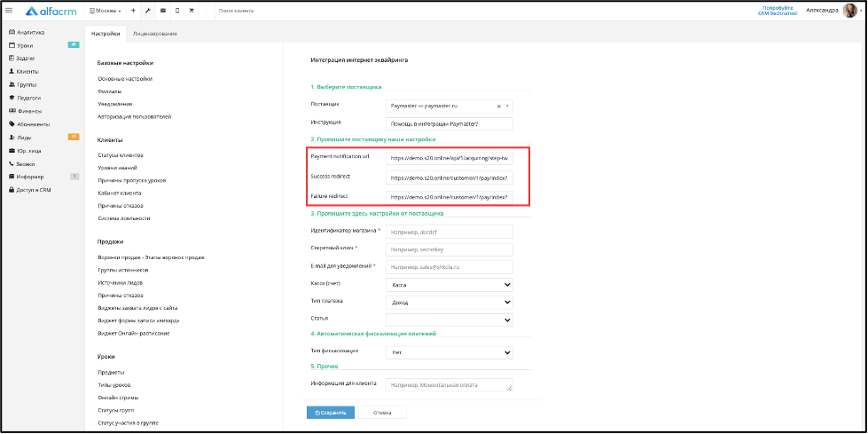The image size is (868, 434).
Task: Open the Александра user avatar menu
Action: [x=849, y=11]
